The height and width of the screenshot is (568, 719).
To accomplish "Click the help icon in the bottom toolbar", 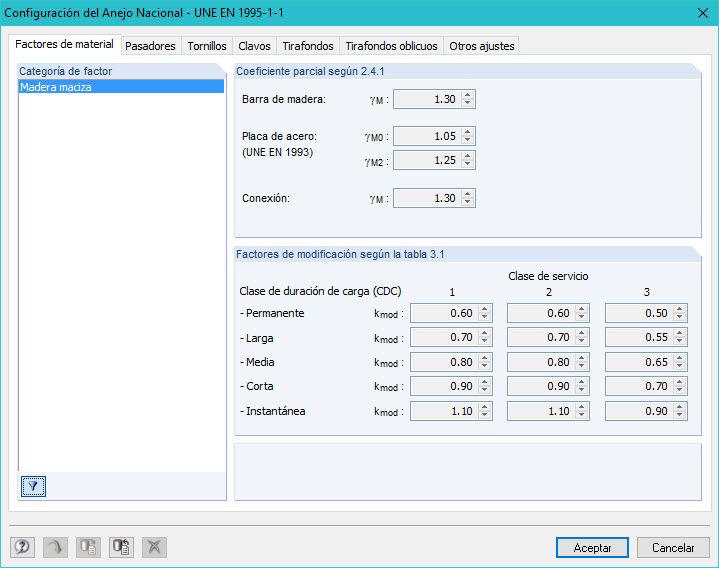I will pos(22,546).
